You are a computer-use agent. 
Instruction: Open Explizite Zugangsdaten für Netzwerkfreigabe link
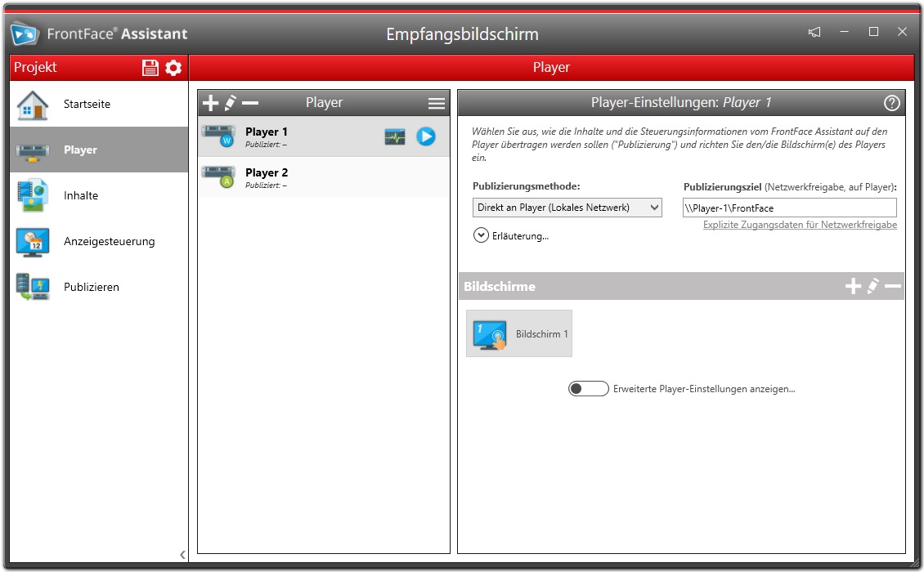pos(801,225)
